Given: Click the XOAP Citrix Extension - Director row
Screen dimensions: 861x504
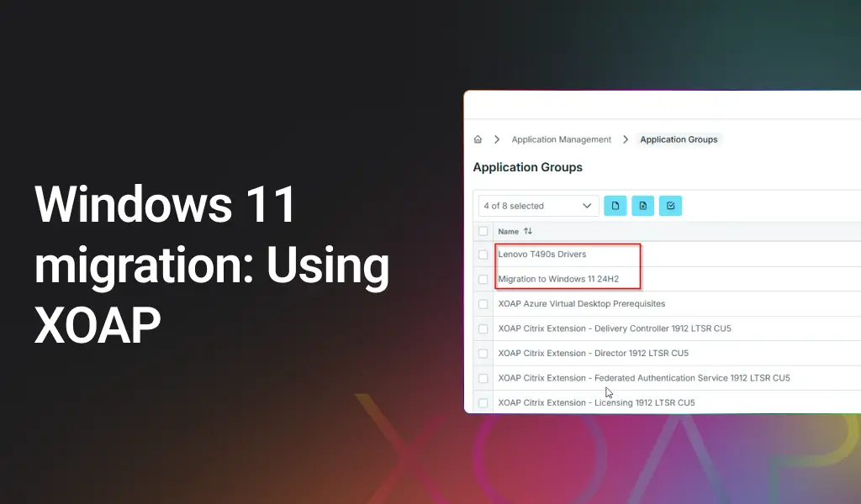Looking at the screenshot, I should pos(593,353).
